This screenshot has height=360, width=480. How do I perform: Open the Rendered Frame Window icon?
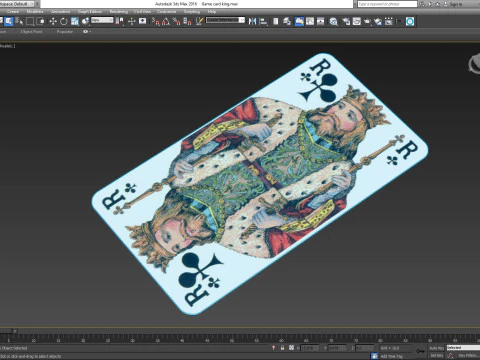pyautogui.click(x=357, y=21)
